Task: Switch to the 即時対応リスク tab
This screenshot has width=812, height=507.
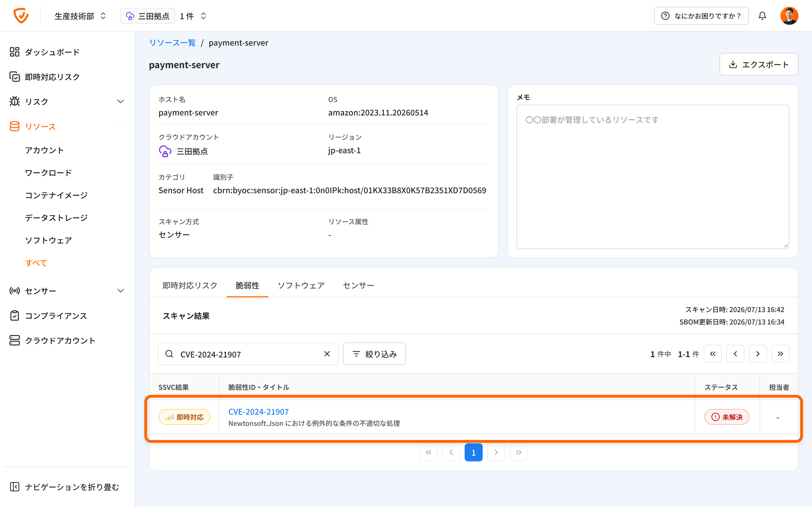Action: 190,285
